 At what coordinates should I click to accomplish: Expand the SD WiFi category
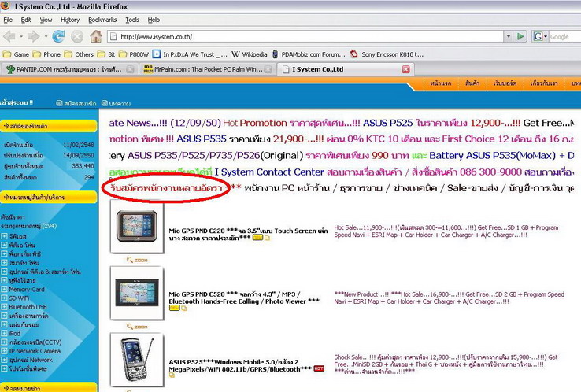(x=4, y=298)
